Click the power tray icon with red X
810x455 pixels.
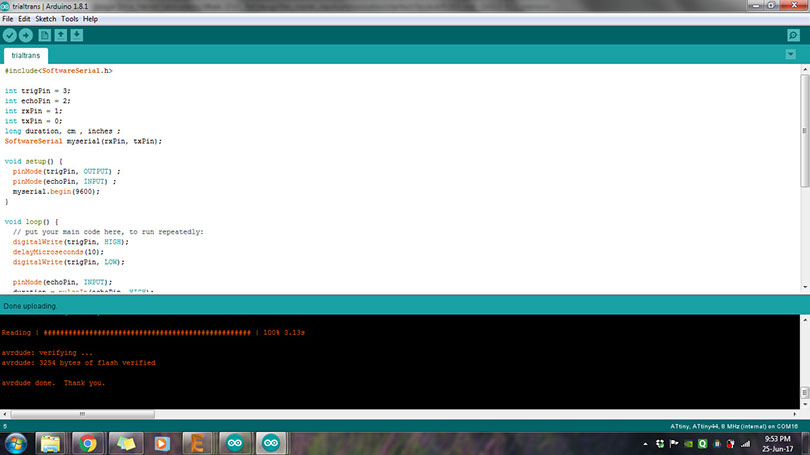[730, 444]
